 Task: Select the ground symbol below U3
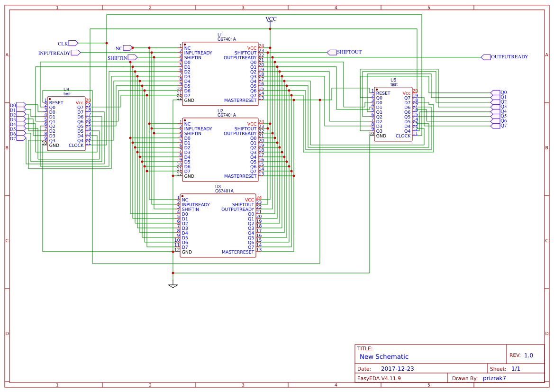point(173,285)
